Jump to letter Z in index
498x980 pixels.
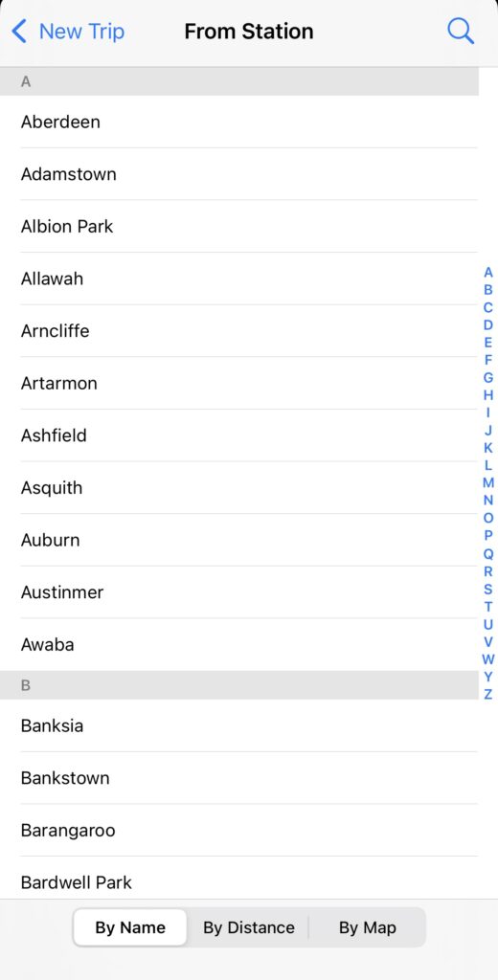(488, 695)
